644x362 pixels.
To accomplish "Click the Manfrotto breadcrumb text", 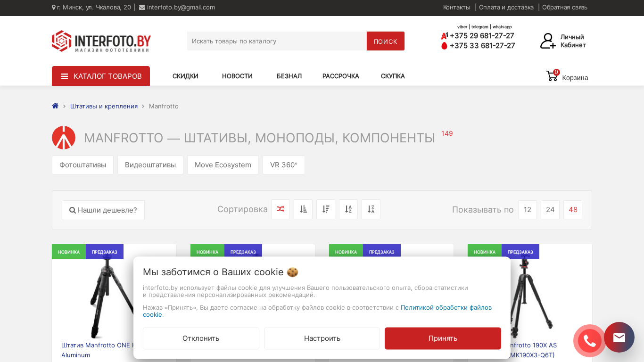I will pos(164,106).
